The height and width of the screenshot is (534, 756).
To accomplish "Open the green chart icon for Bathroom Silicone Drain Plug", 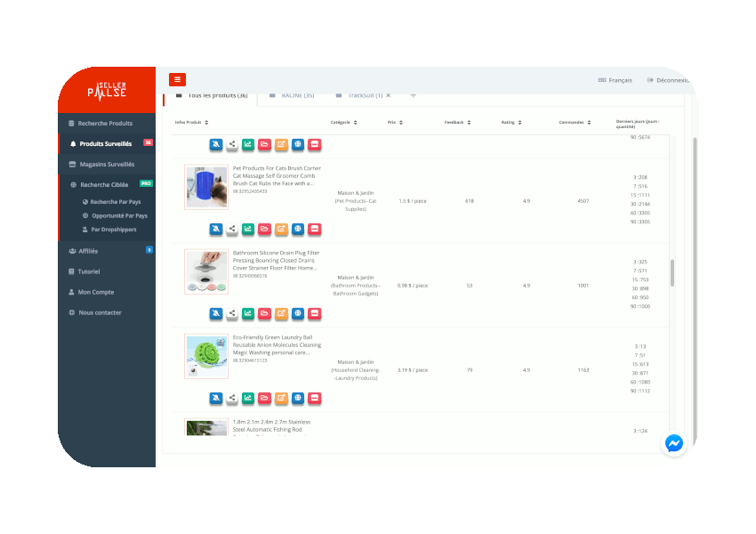I will coord(248,313).
